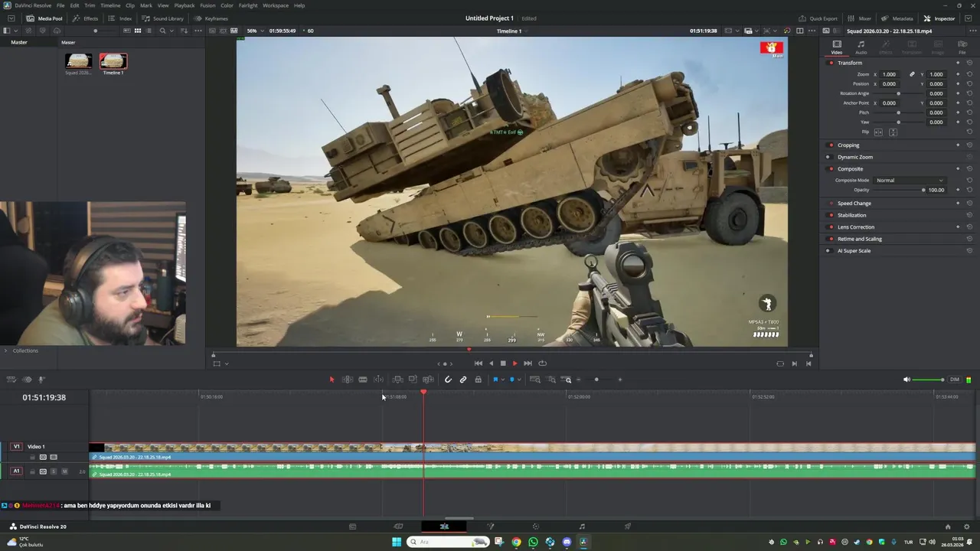Open the Playback menu

185,5
